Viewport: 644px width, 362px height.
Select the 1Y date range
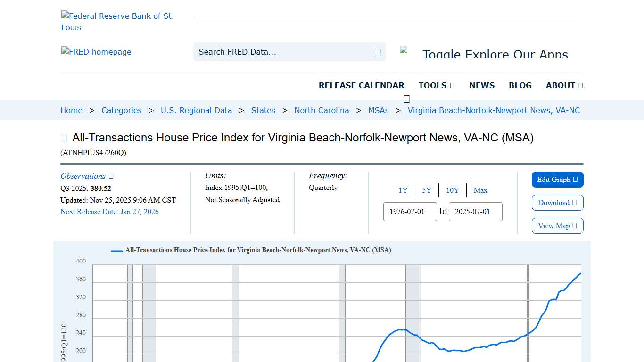(x=403, y=190)
